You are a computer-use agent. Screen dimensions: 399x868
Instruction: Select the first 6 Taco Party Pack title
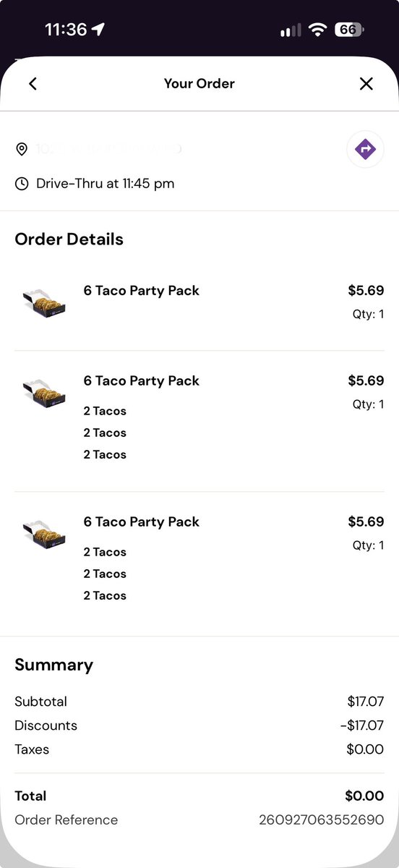[142, 291]
